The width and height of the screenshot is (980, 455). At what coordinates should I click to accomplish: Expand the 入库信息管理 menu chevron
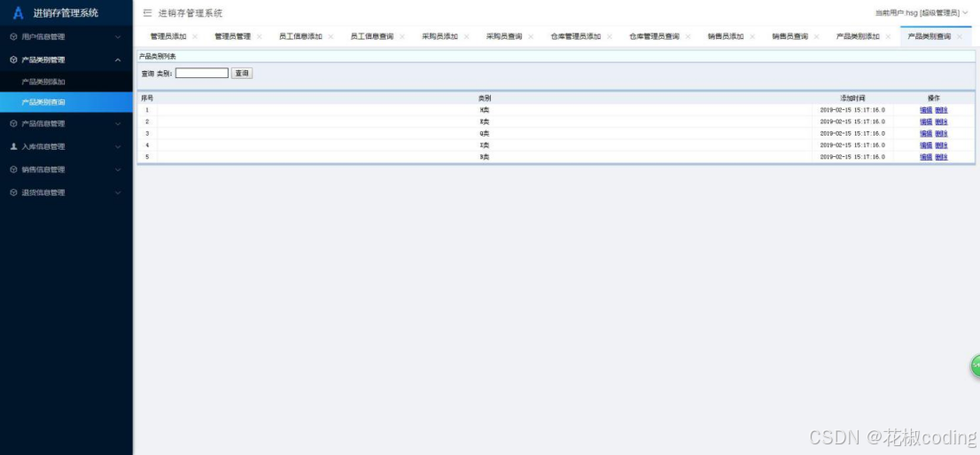118,146
